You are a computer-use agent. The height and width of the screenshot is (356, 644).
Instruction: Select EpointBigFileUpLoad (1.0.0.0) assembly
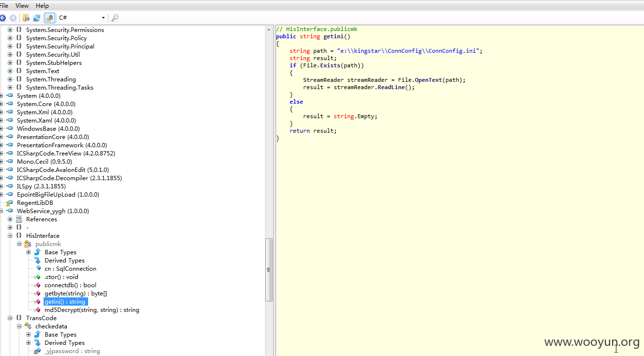click(x=58, y=194)
